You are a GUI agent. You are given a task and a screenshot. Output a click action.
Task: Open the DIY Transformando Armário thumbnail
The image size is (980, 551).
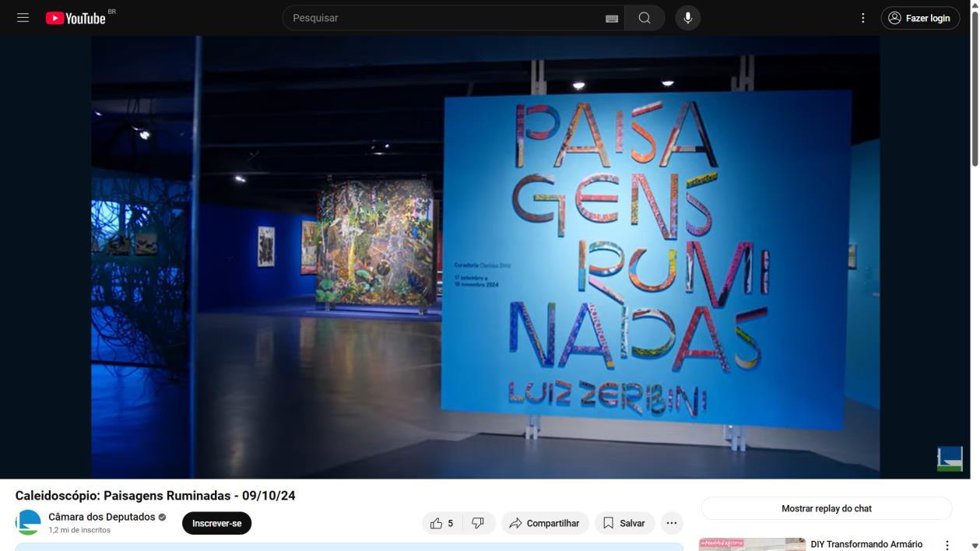point(752,544)
